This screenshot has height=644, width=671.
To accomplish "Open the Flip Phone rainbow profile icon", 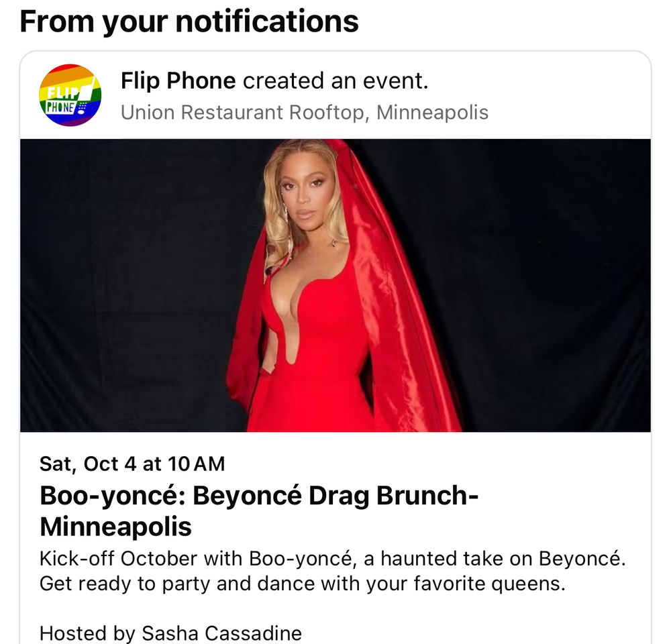I will tap(70, 95).
